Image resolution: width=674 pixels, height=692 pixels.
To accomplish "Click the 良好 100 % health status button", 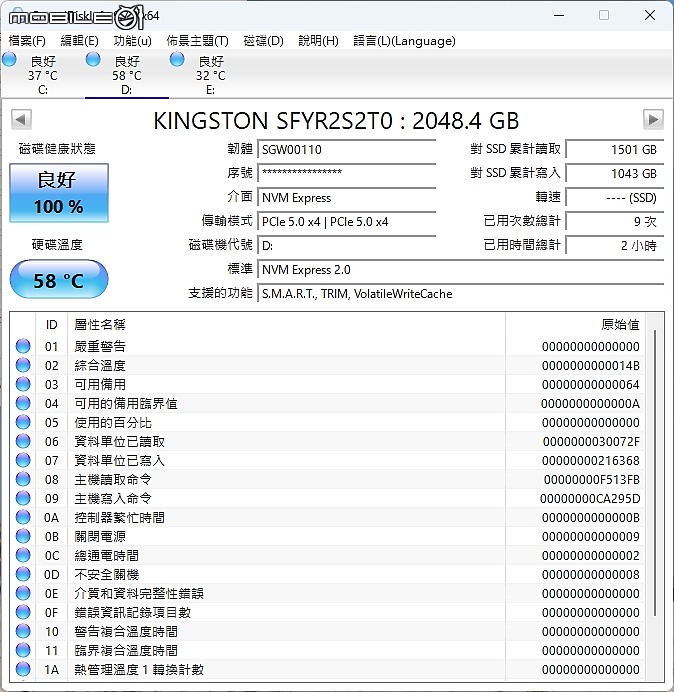I will [59, 193].
